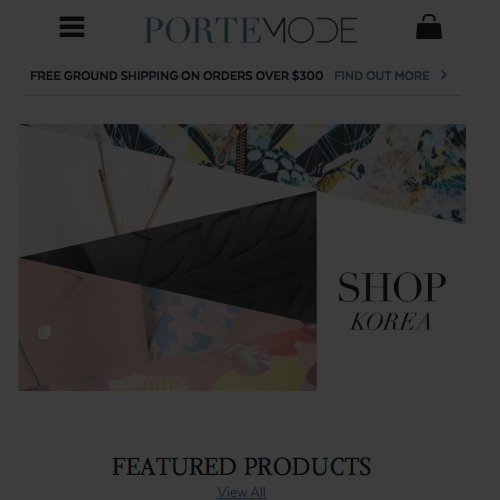Open the hamburger navigation menu
Viewport: 500px width, 500px height.
pos(72,27)
